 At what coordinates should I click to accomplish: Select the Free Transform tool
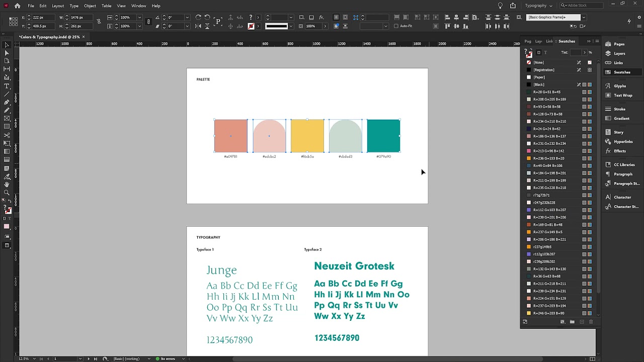tap(7, 143)
